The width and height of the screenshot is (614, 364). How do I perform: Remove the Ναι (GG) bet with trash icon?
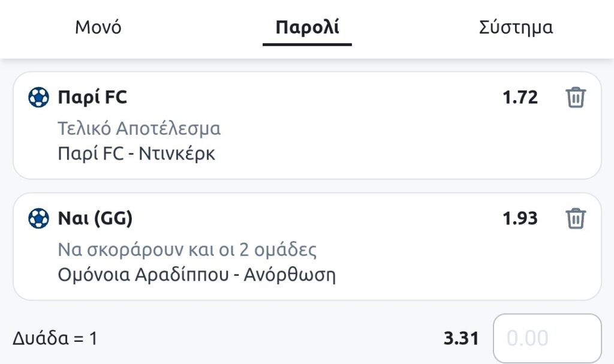[576, 218]
